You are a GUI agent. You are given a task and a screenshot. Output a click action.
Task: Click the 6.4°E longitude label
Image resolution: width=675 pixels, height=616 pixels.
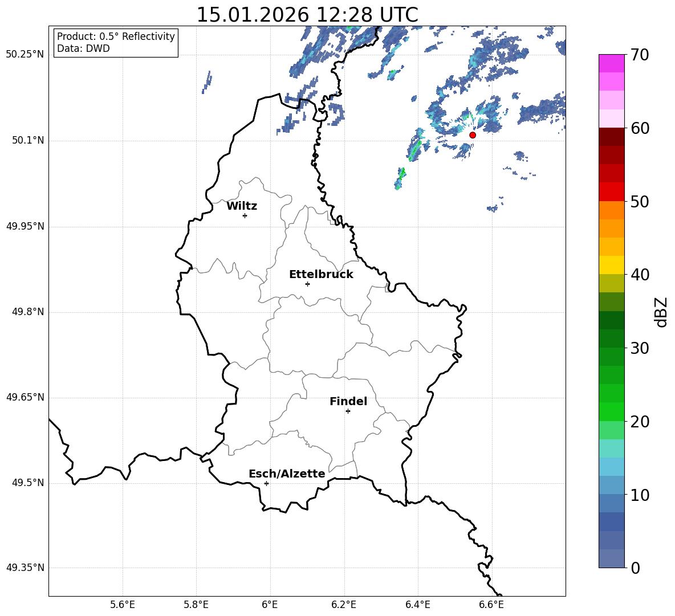point(417,605)
